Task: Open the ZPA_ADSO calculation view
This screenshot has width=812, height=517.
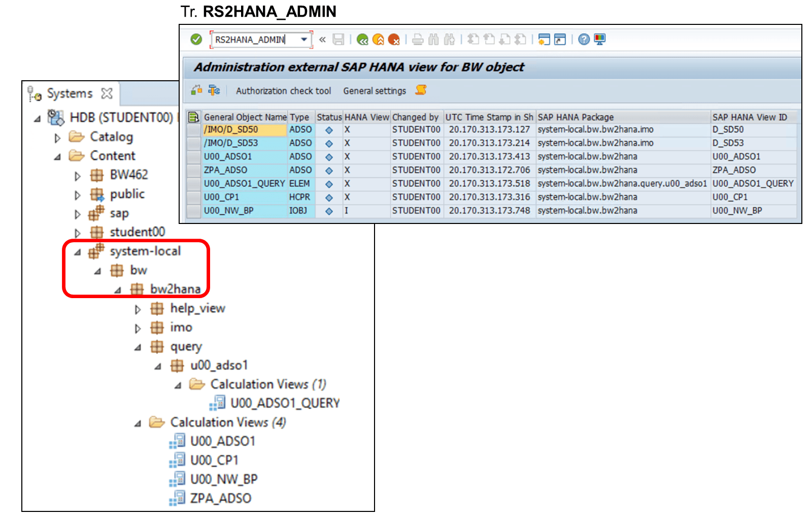Action: [211, 499]
